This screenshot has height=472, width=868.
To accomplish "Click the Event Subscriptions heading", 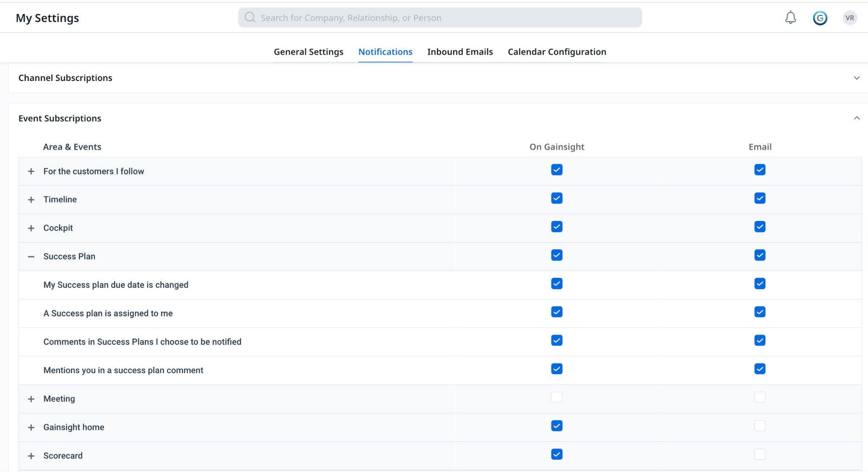I will pyautogui.click(x=60, y=118).
